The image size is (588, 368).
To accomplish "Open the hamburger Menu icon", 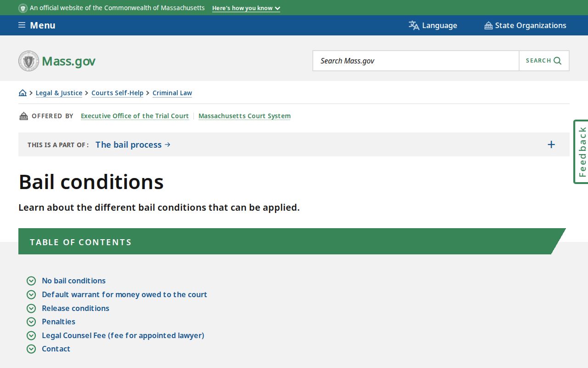I will [x=22, y=25].
